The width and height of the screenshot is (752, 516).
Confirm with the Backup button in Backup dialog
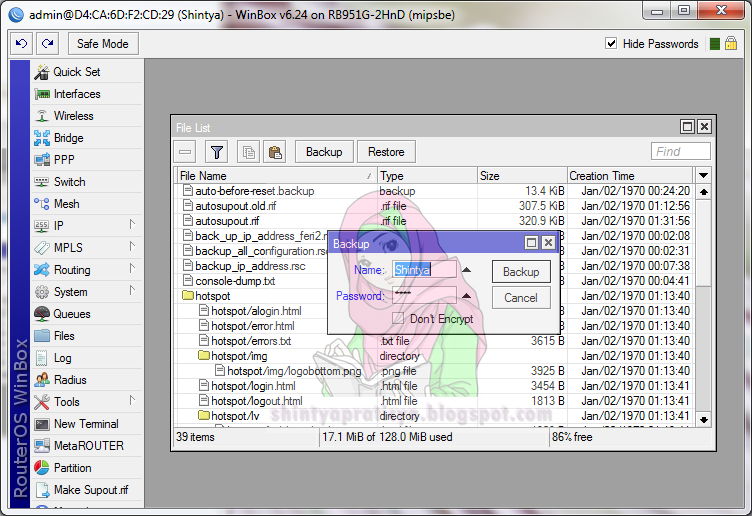tap(521, 272)
